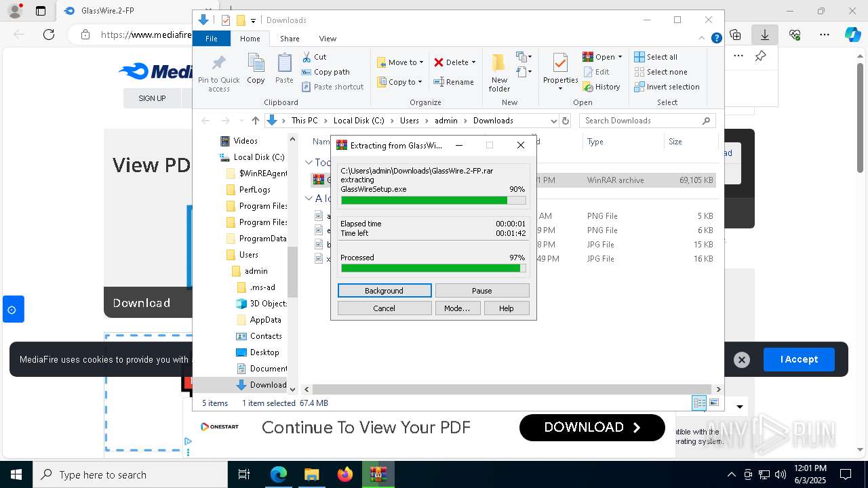Click Select all in ribbon
Screen dimensions: 868x488
tap(656, 57)
